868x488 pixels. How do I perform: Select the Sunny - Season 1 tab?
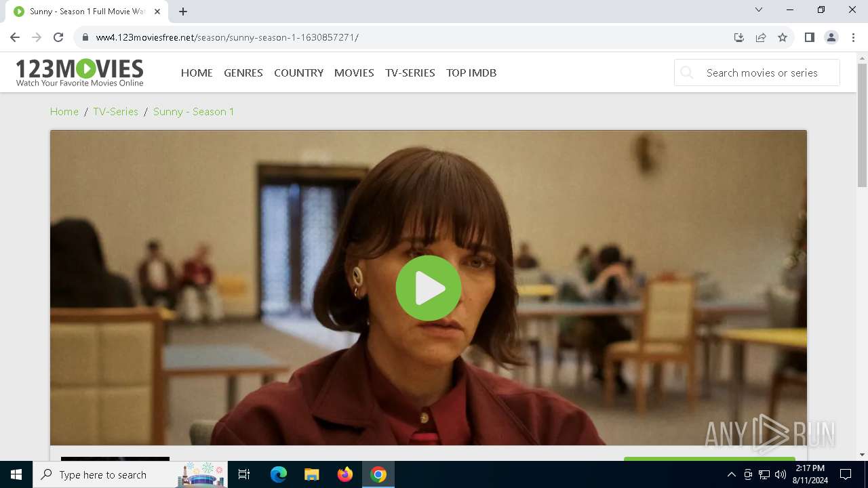[87, 12]
